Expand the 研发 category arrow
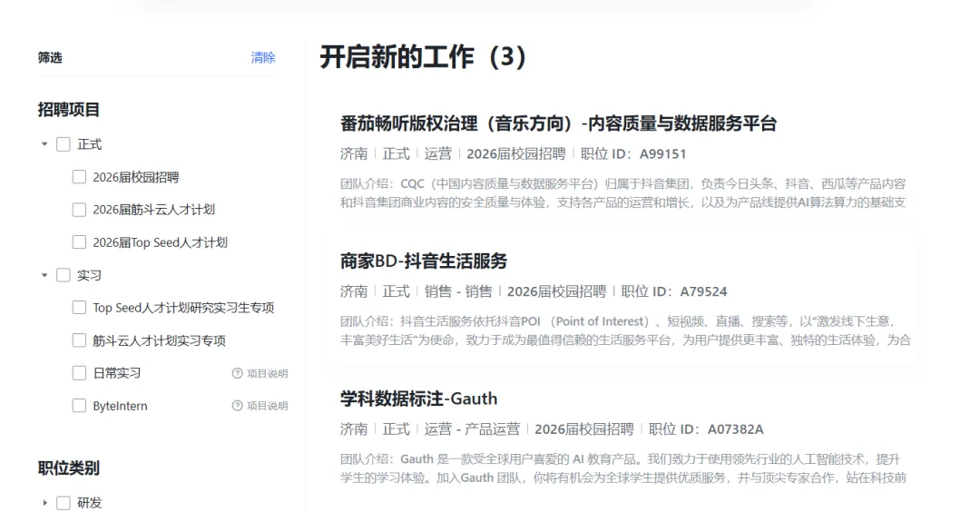The width and height of the screenshot is (980, 512). [x=44, y=503]
